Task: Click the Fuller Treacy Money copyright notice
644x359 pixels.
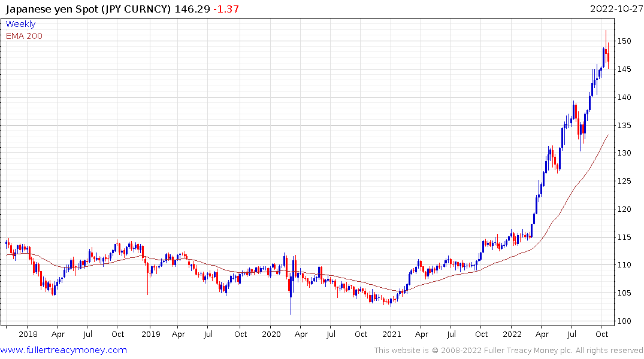Action: click(509, 350)
